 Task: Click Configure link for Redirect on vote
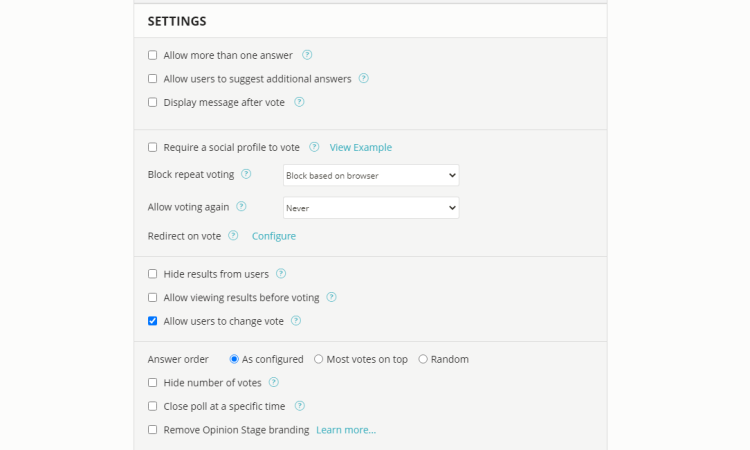274,236
